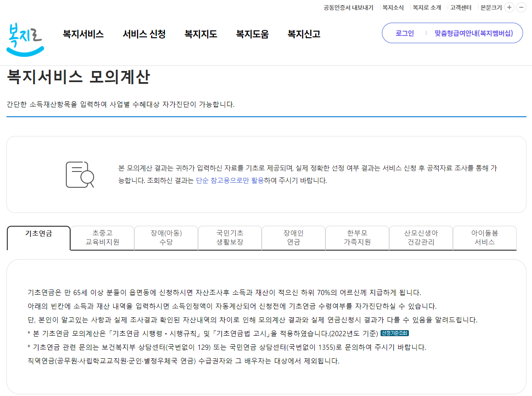Select the 한부모 가족지원 tab
Viewport: 532px width, 396px height.
click(x=357, y=238)
